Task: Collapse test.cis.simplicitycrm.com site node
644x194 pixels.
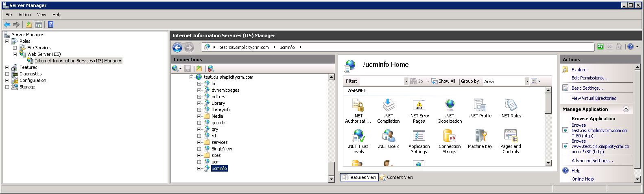Action: [x=191, y=77]
